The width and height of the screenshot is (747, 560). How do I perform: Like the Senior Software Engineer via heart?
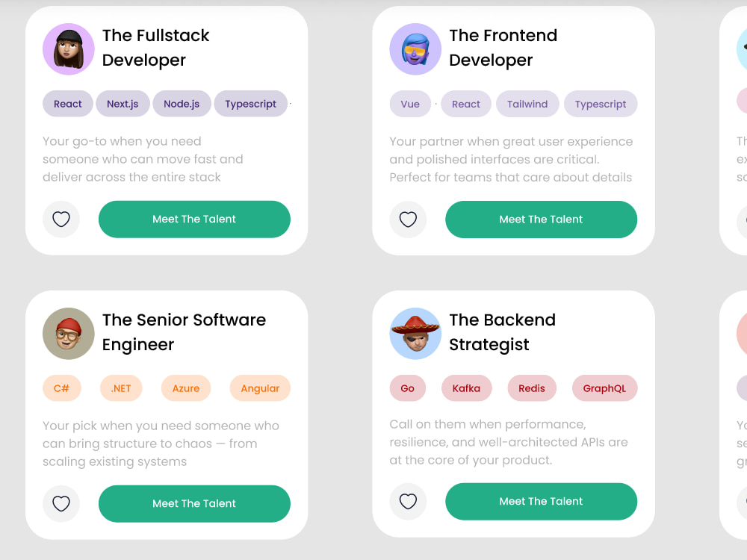coord(61,503)
